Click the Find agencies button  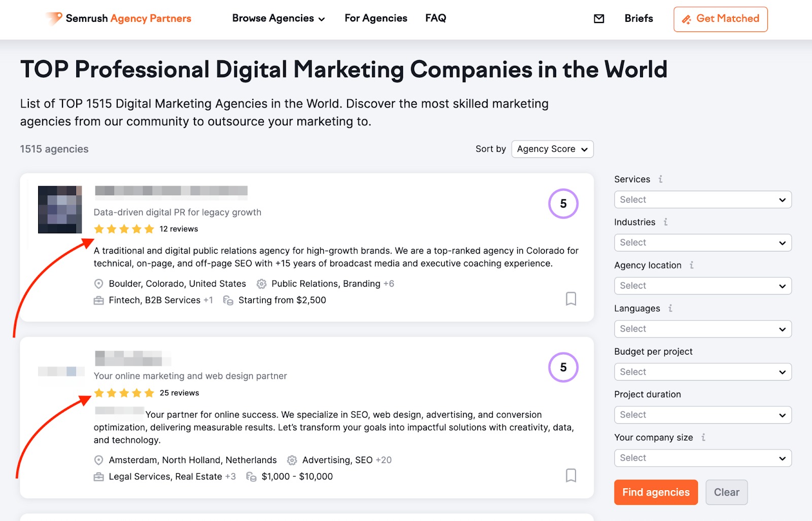656,492
